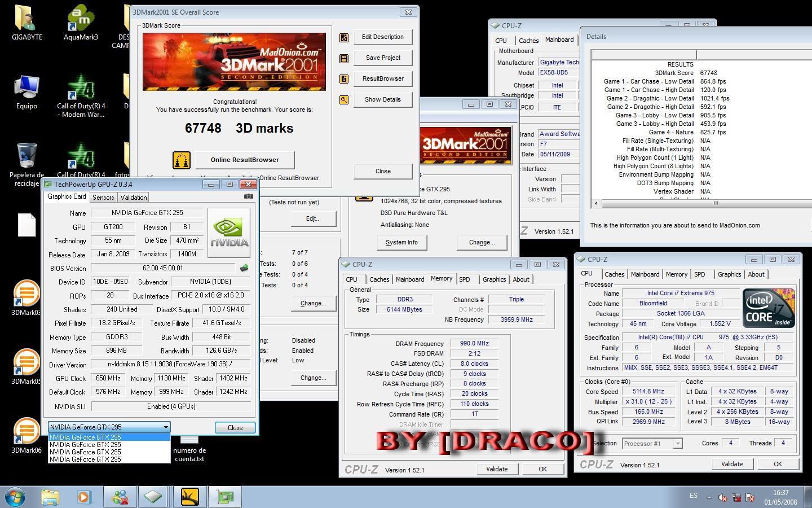Click the 67748 3D marks score text

239,129
